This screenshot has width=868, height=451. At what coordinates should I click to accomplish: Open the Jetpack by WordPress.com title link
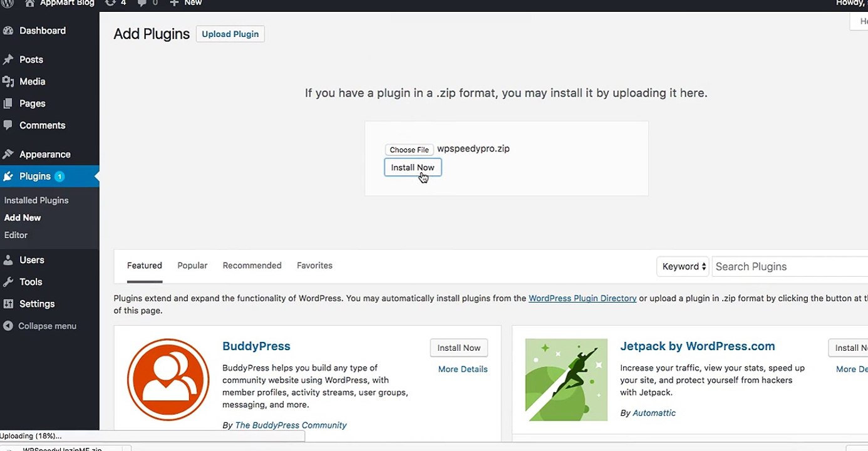tap(698, 346)
